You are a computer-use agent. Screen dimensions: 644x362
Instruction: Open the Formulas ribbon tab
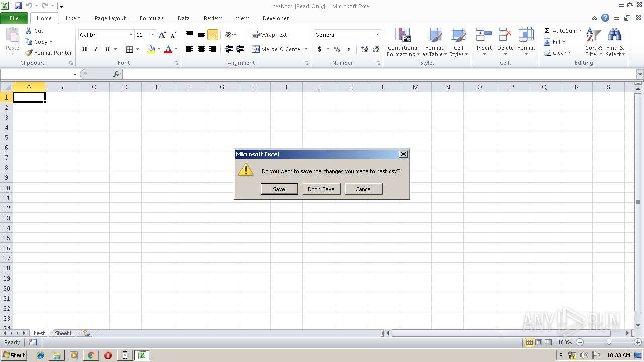(x=151, y=18)
